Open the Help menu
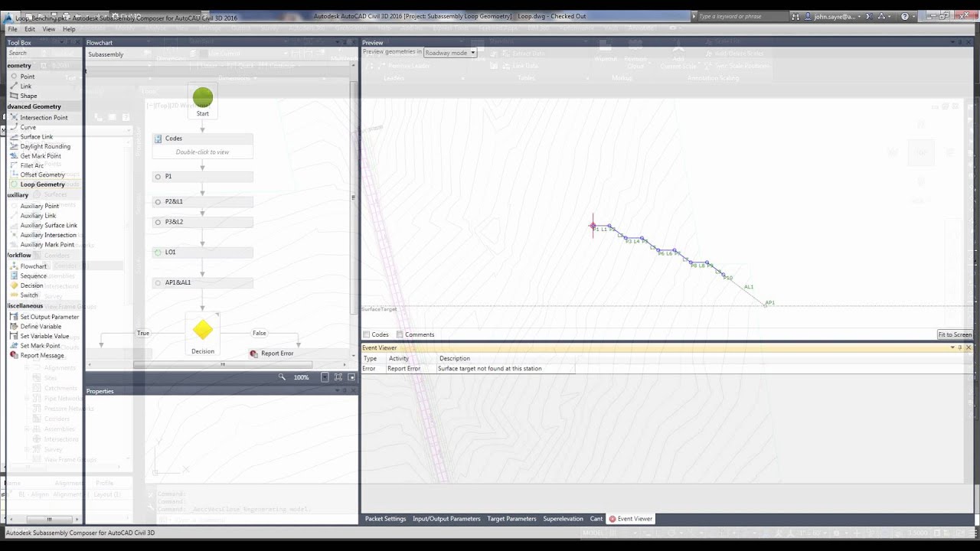The width and height of the screenshot is (980, 551). tap(69, 29)
